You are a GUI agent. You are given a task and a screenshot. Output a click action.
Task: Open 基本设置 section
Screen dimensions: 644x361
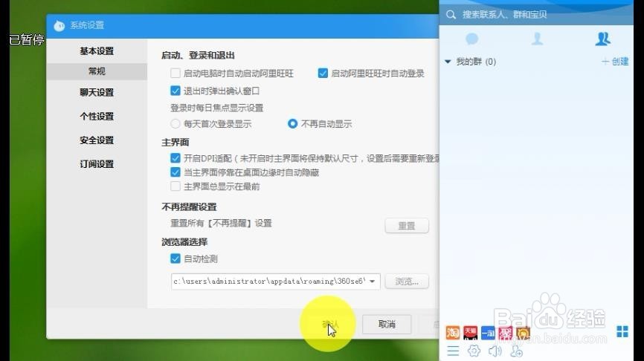tap(97, 51)
